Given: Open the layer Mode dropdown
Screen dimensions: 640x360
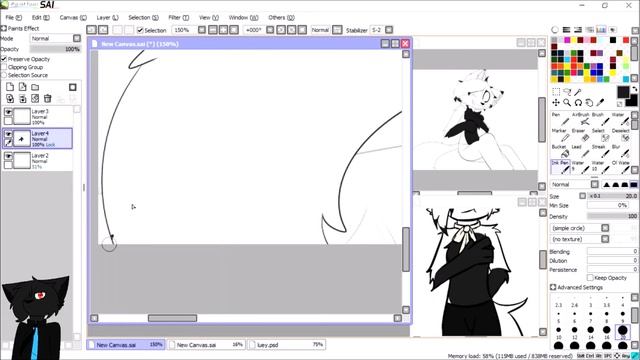Looking at the screenshot, I should pyautogui.click(x=77, y=38).
